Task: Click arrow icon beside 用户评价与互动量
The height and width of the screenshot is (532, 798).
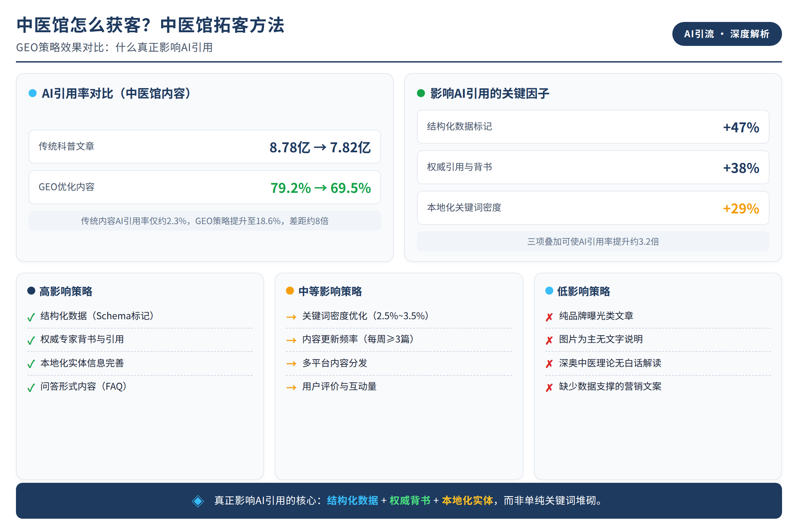Action: click(291, 387)
